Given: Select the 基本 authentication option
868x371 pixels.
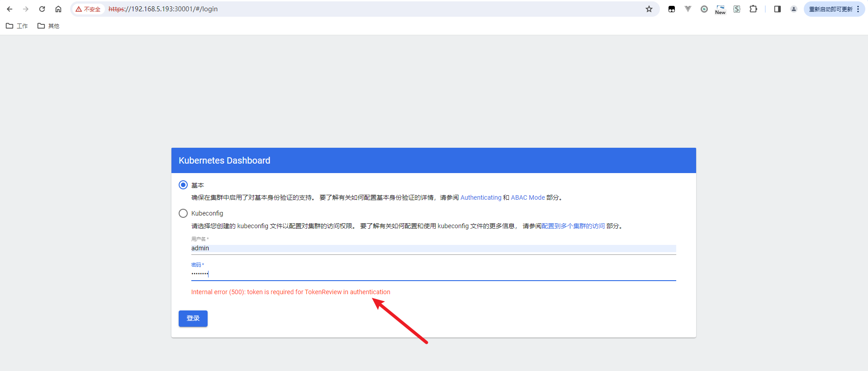Looking at the screenshot, I should point(183,185).
